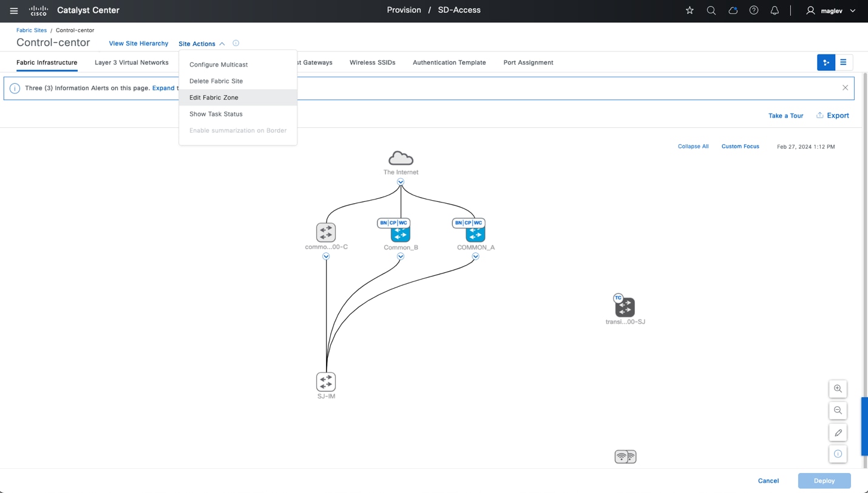
Task: Open the search magnifier icon
Action: point(711,10)
